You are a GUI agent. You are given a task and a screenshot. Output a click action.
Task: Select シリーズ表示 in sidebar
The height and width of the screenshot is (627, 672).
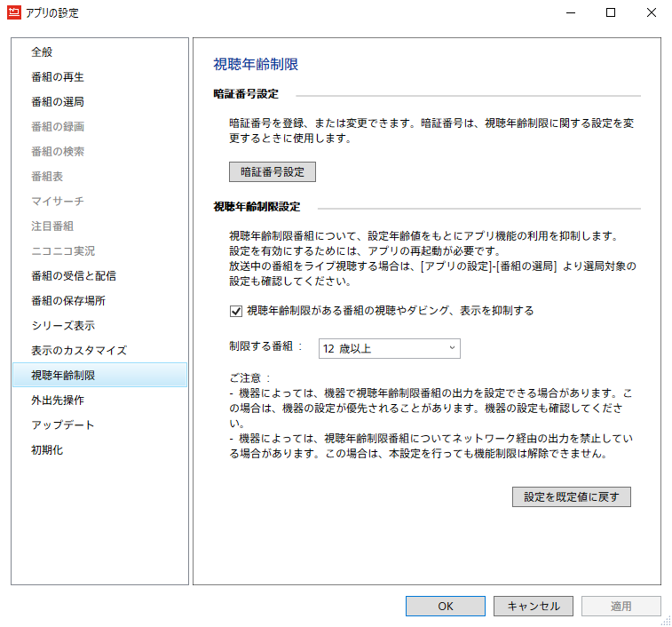[63, 326]
